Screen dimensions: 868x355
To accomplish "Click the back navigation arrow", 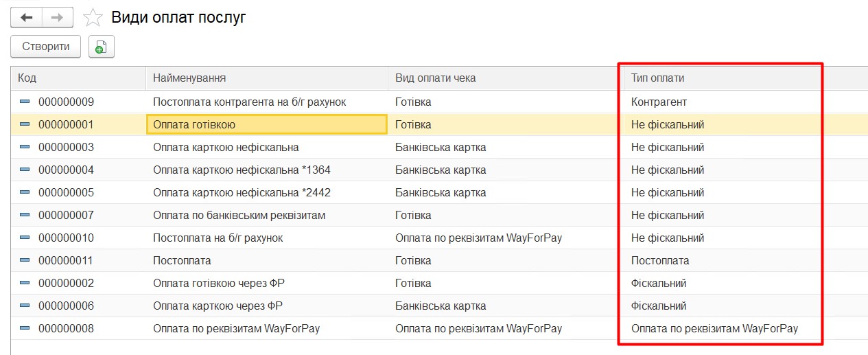I will click(x=26, y=17).
